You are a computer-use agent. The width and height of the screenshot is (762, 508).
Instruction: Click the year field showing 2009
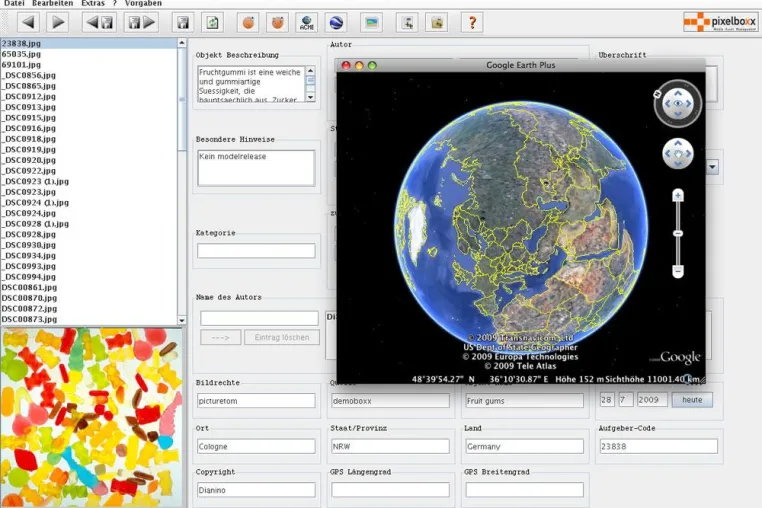[652, 400]
